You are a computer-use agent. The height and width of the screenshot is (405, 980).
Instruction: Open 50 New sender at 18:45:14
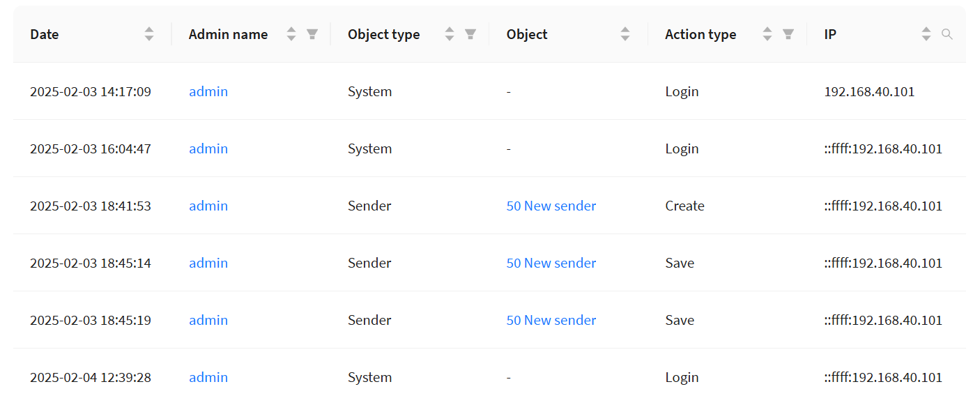(x=551, y=263)
